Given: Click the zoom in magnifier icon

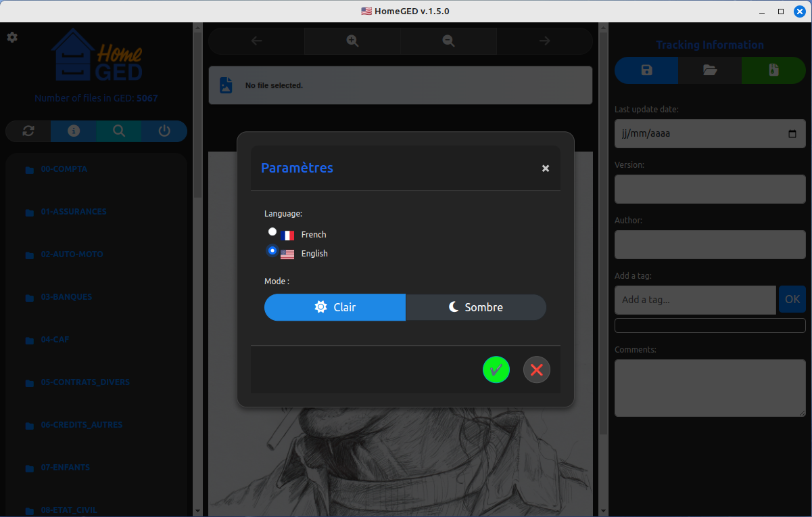Looking at the screenshot, I should pyautogui.click(x=352, y=41).
